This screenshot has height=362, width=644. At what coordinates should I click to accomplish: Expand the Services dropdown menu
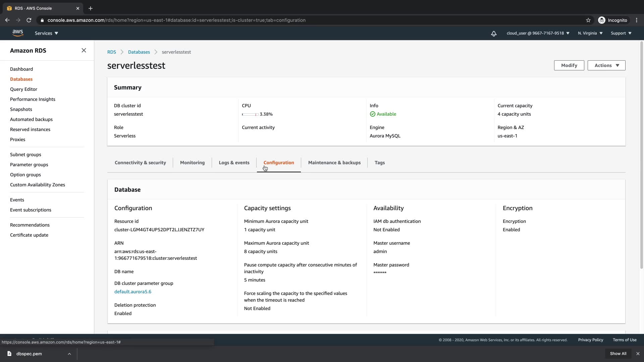click(46, 33)
